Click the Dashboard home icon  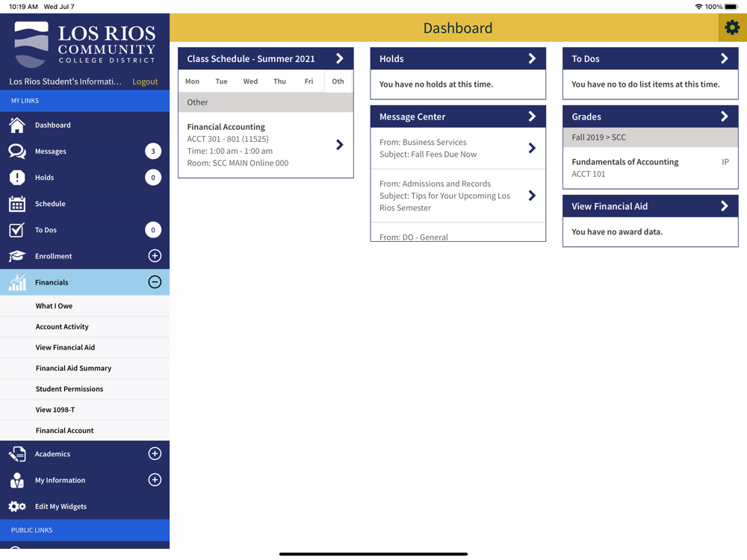click(17, 125)
